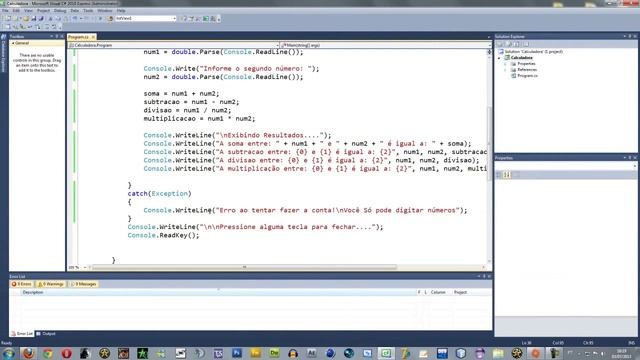
Task: Open the Edit menu
Action: click(x=16, y=11)
